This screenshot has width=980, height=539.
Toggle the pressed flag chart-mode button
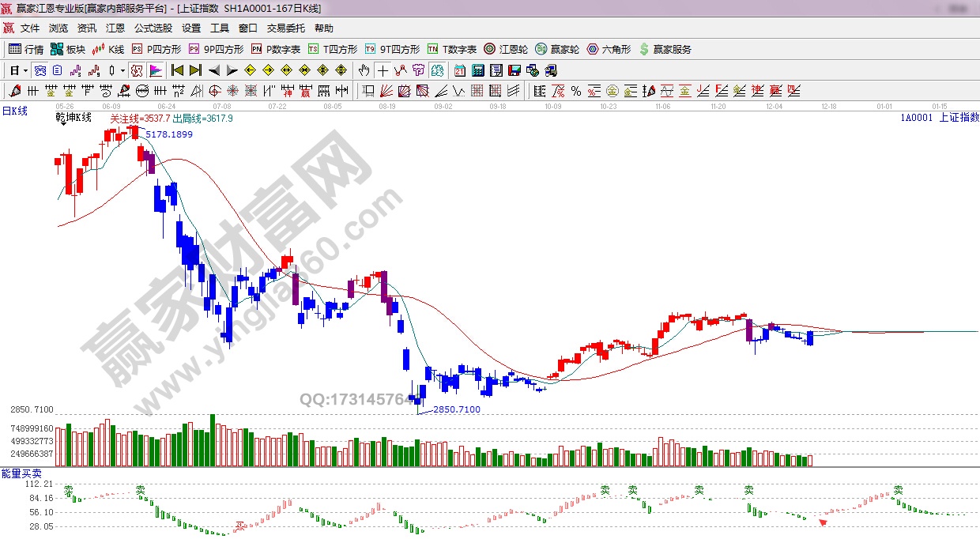tap(155, 70)
